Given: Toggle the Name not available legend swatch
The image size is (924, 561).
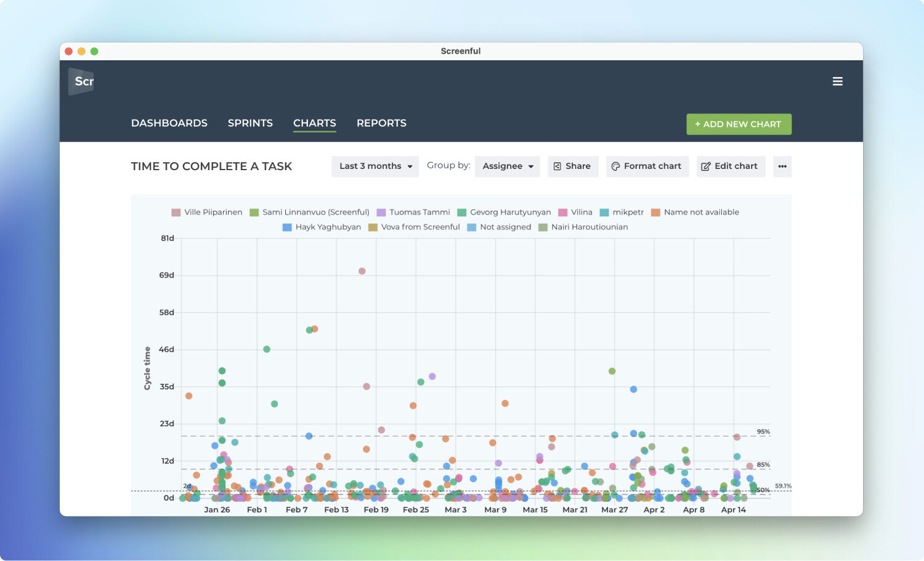Looking at the screenshot, I should (656, 212).
